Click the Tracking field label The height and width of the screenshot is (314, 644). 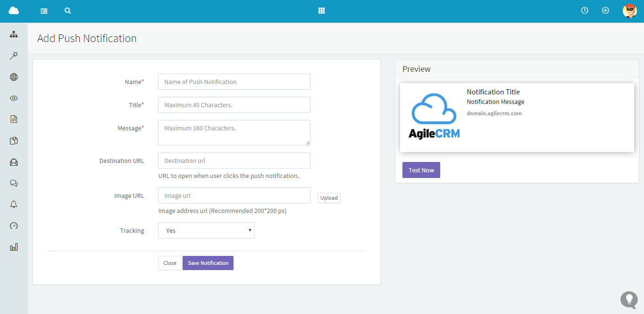132,230
